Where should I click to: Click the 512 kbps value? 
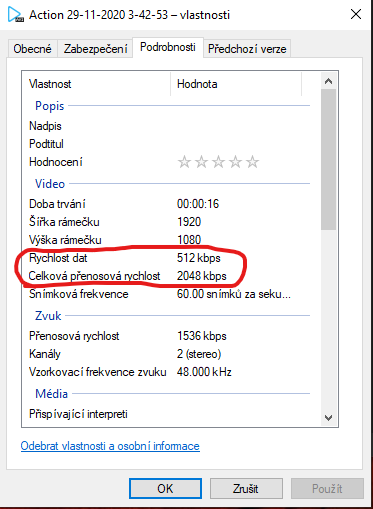(199, 258)
